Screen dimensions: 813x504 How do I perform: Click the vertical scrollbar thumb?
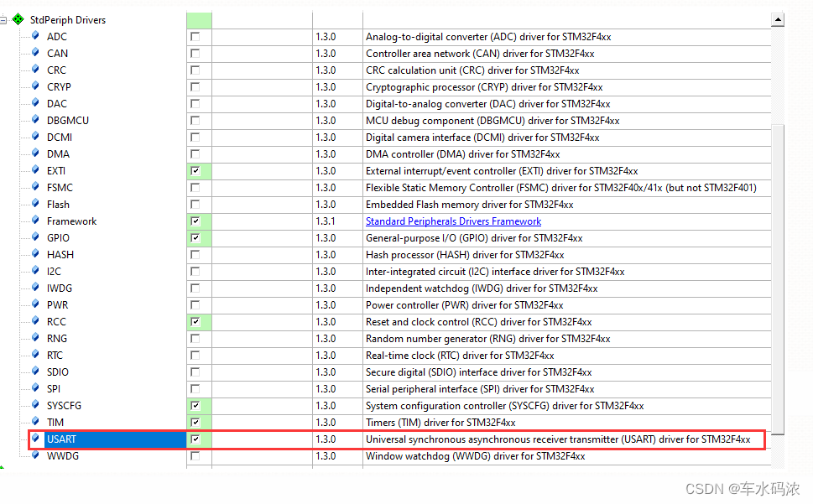777,280
